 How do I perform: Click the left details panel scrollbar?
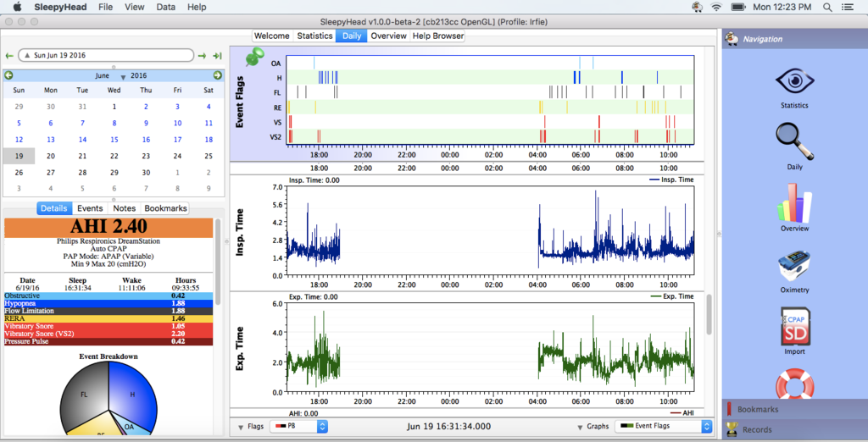click(218, 261)
